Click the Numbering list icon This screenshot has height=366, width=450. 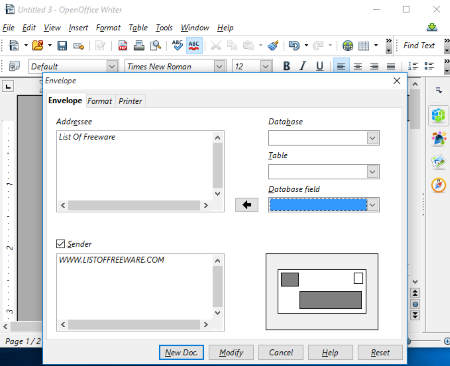coord(413,66)
